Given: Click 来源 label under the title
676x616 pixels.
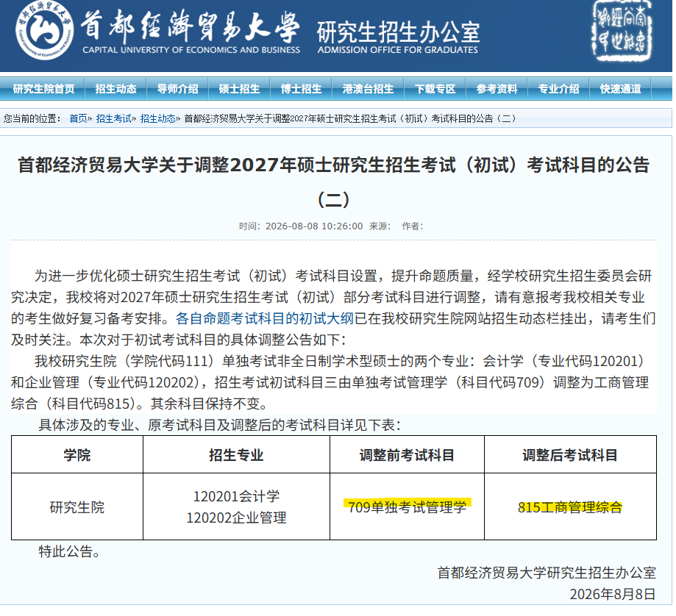Looking at the screenshot, I should coord(380,226).
